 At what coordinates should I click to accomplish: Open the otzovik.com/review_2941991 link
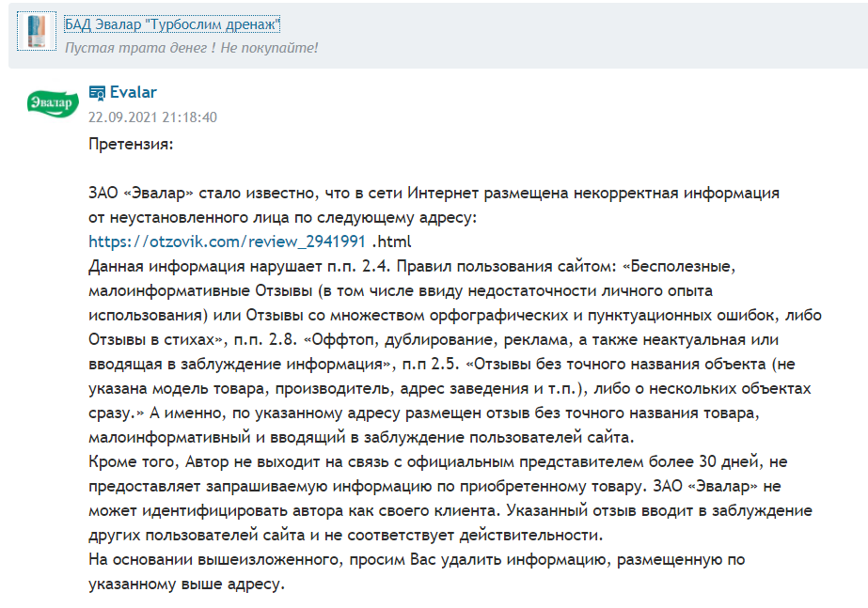click(x=227, y=242)
